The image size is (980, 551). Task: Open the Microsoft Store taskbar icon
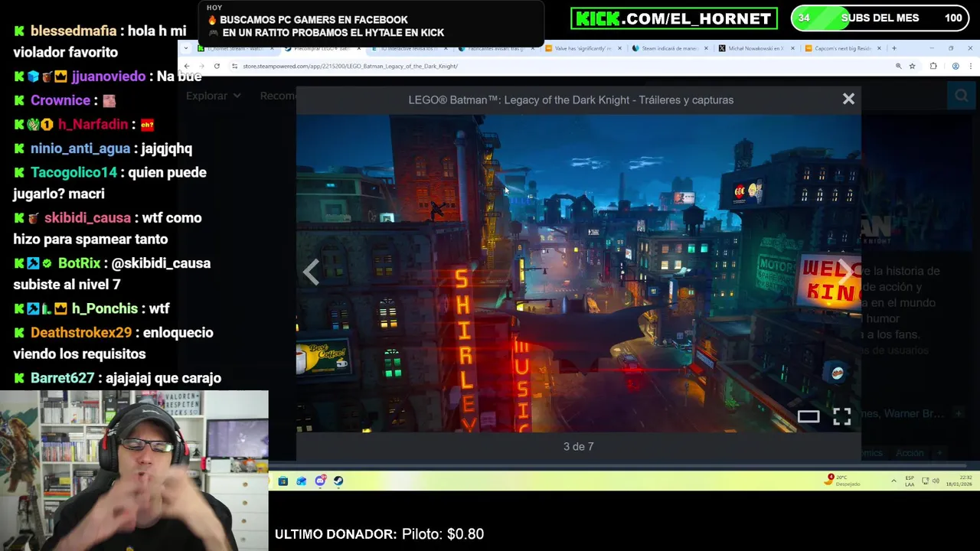point(283,481)
